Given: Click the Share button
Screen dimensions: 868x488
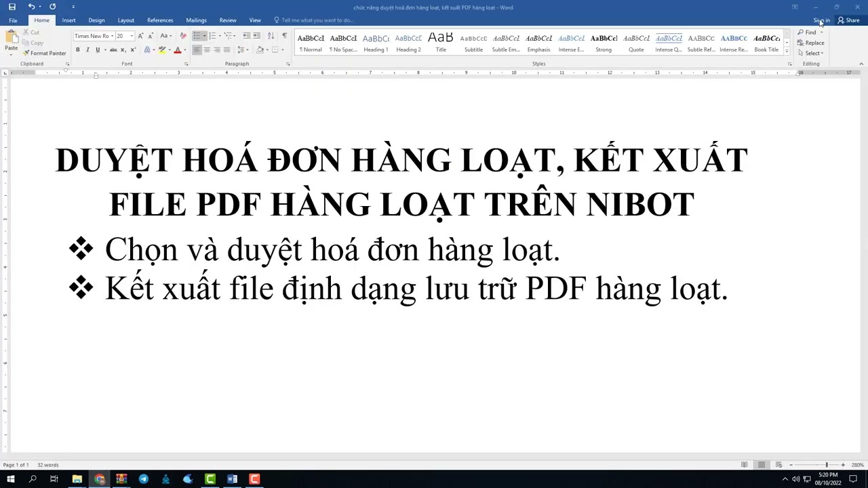Looking at the screenshot, I should coord(849,20).
